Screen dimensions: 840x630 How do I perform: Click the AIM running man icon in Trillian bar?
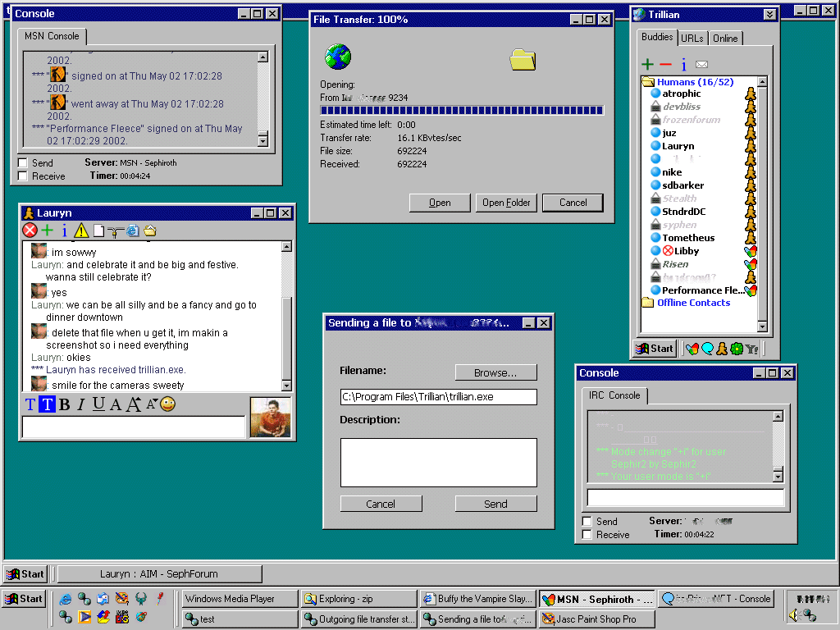(722, 349)
